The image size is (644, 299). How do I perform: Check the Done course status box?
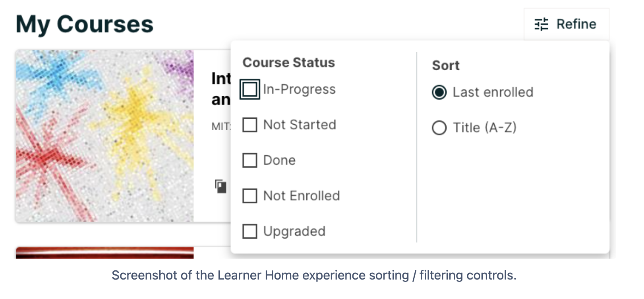[249, 160]
